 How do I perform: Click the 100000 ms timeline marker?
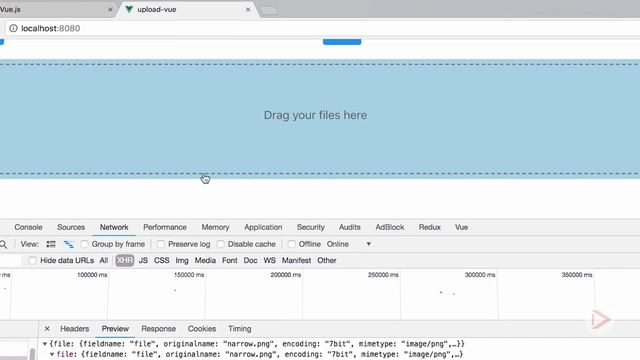(x=92, y=275)
